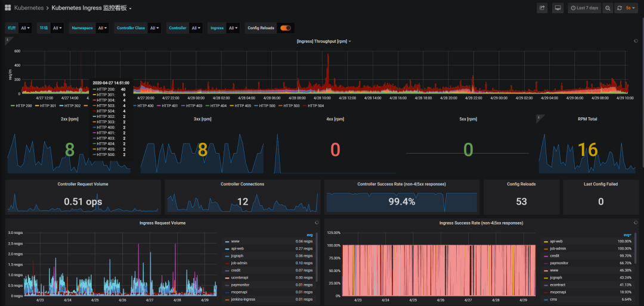The width and height of the screenshot is (644, 306).
Task: Open the RPM Total panel title
Action: click(x=587, y=119)
